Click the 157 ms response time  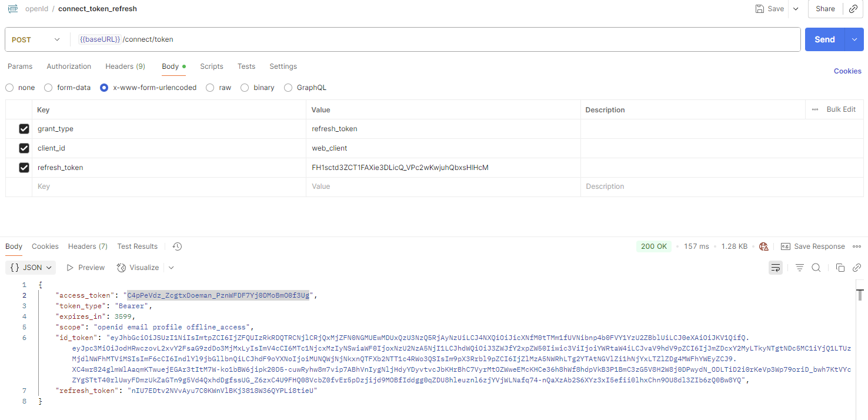tap(696, 246)
